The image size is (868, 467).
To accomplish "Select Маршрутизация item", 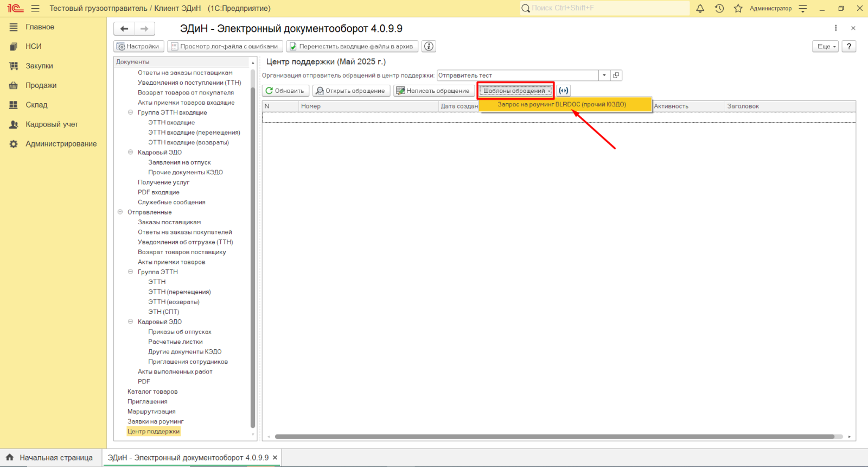I will coord(151,412).
